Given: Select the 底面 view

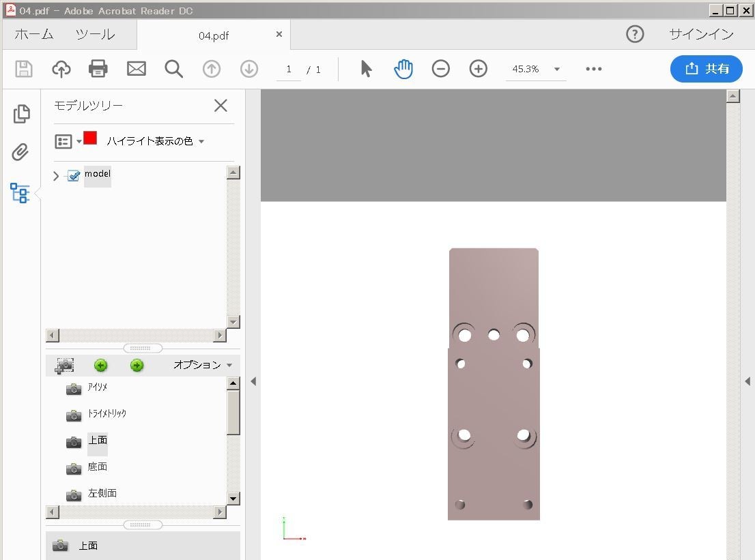Looking at the screenshot, I should [97, 467].
